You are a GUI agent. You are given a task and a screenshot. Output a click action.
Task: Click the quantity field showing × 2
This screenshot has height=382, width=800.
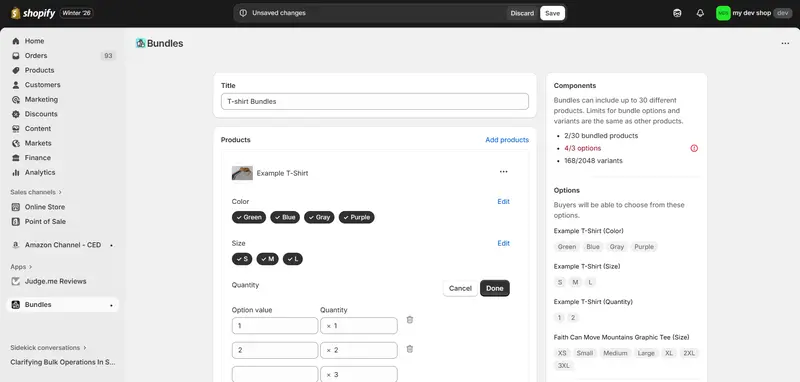(359, 350)
